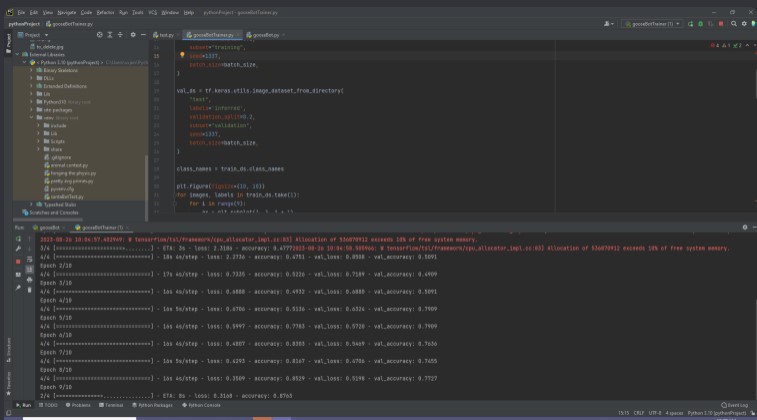Click UTF-8 encoding in status bar
757x420 pixels.
655,413
